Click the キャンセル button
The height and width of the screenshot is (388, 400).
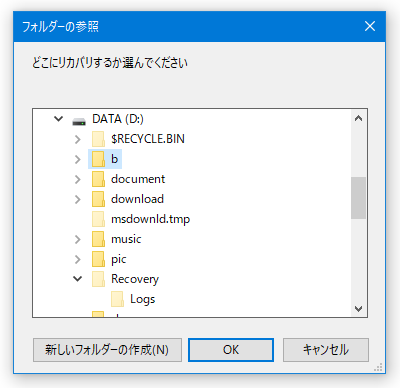click(x=326, y=350)
